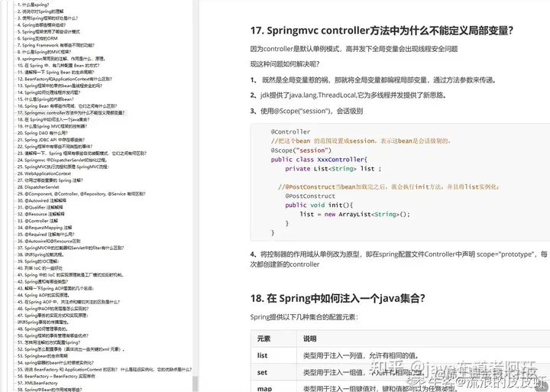Open item 37 on SpringMVC interceptor vs filter
Image resolution: width=550 pixels, height=392 pixels.
(x=71, y=248)
